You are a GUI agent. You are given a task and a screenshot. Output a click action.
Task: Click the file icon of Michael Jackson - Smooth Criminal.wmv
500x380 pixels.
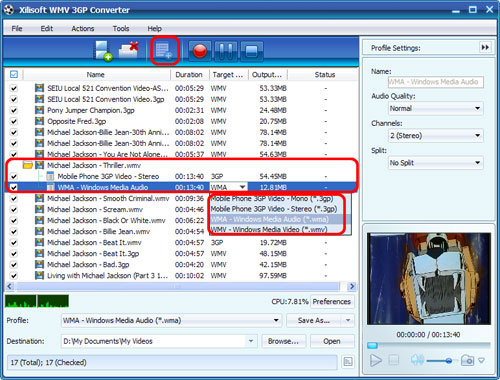(x=39, y=198)
